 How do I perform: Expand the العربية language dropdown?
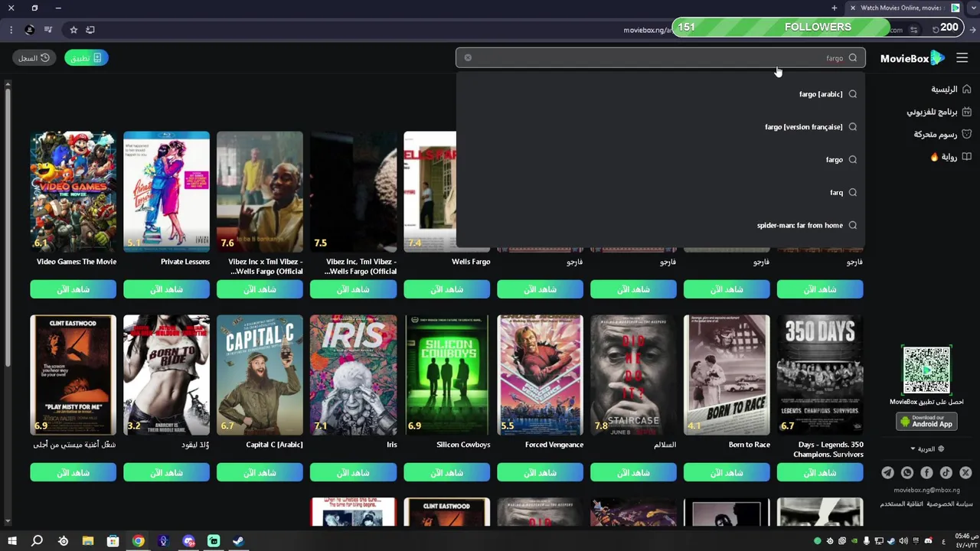[926, 448]
